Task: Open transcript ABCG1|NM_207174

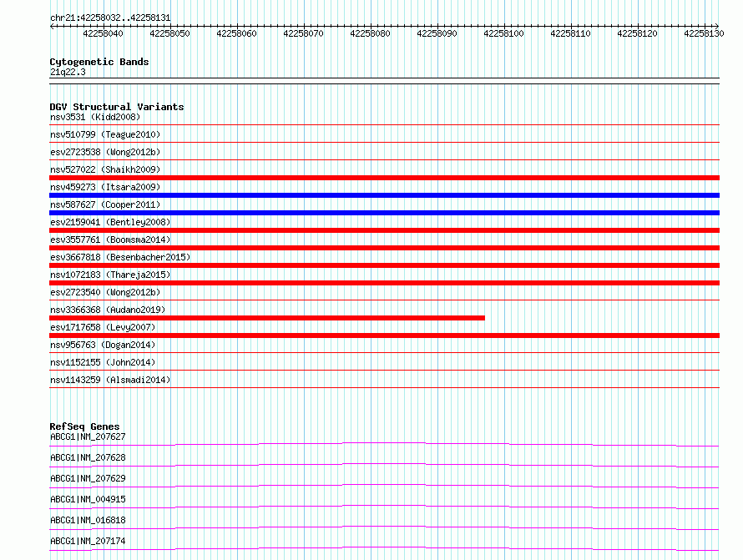Action: coord(88,541)
